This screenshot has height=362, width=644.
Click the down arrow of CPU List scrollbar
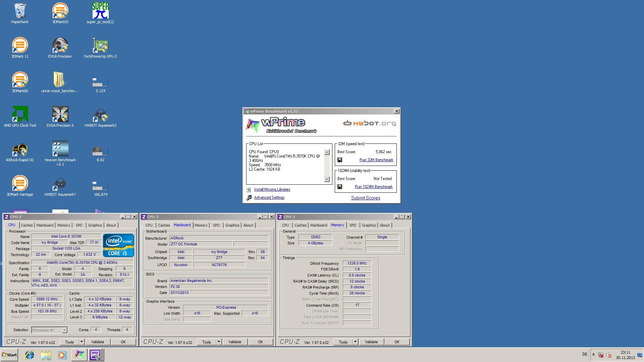[327, 179]
